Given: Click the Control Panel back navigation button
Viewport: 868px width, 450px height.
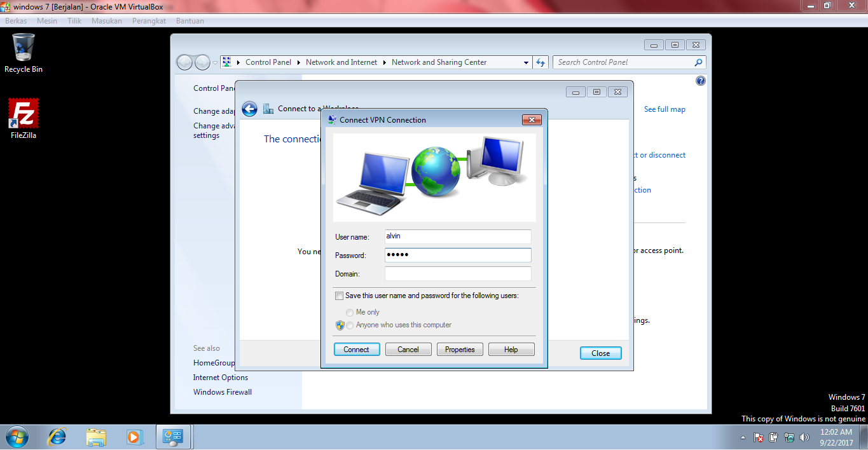Looking at the screenshot, I should 185,62.
